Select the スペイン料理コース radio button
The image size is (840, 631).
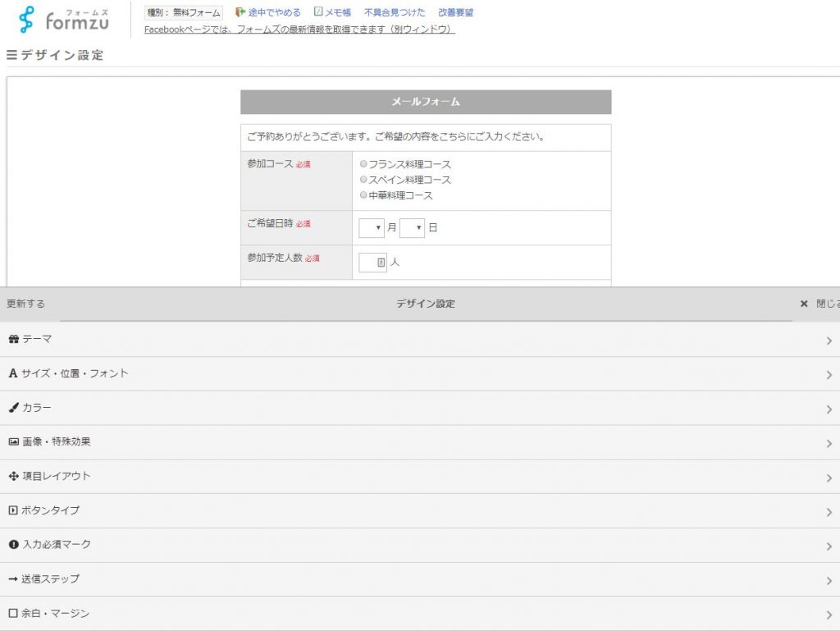point(363,180)
